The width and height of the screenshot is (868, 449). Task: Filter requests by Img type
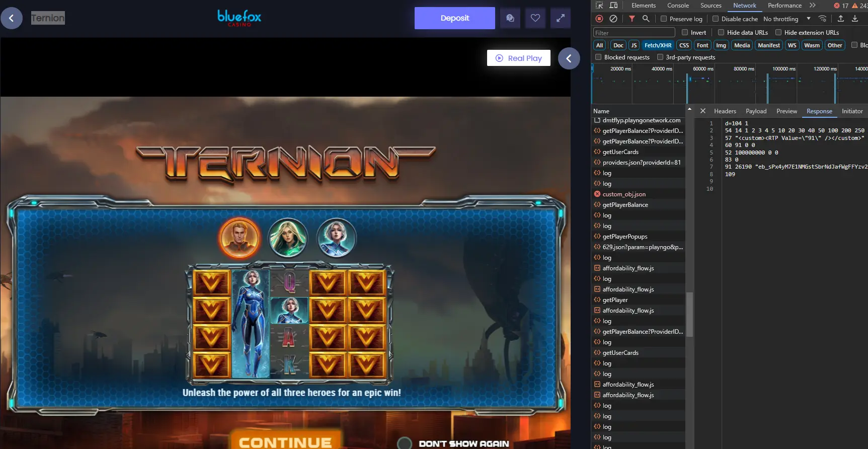(x=721, y=45)
